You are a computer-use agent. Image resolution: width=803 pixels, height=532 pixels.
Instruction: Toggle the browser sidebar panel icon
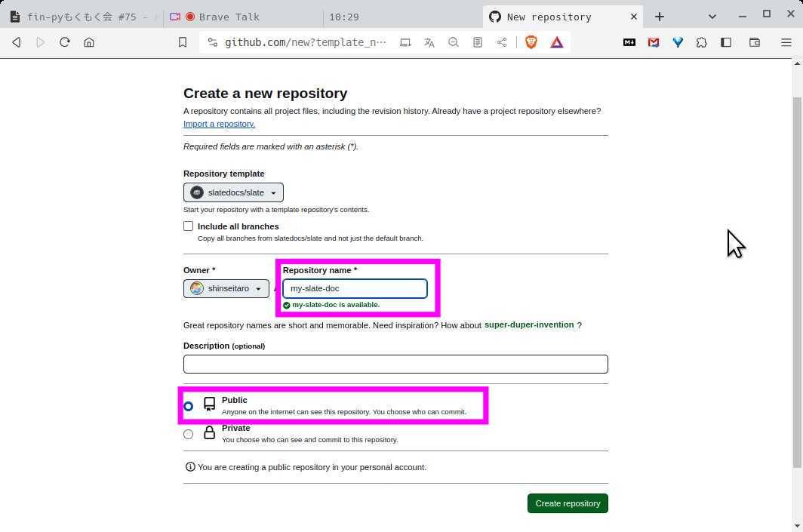point(726,42)
